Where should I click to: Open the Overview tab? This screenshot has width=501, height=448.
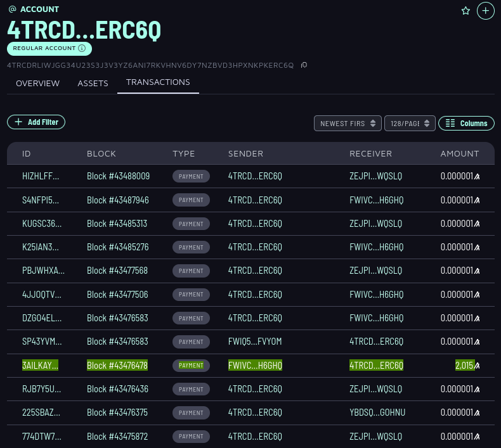click(x=37, y=84)
